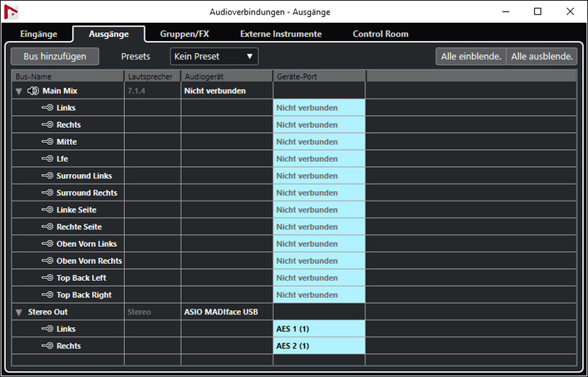Click the Alle einblenden button

coord(470,57)
